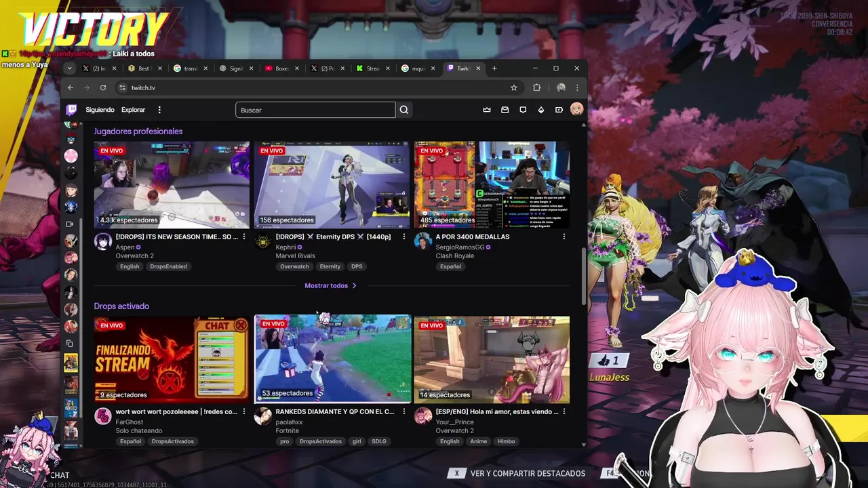Image resolution: width=868 pixels, height=488 pixels.
Task: Open Twitch three-dot more menu beside Explorar
Action: [x=159, y=110]
